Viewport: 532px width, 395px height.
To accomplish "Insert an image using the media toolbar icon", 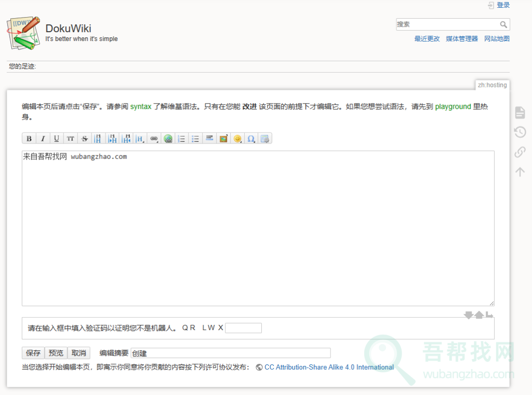I will (x=223, y=138).
